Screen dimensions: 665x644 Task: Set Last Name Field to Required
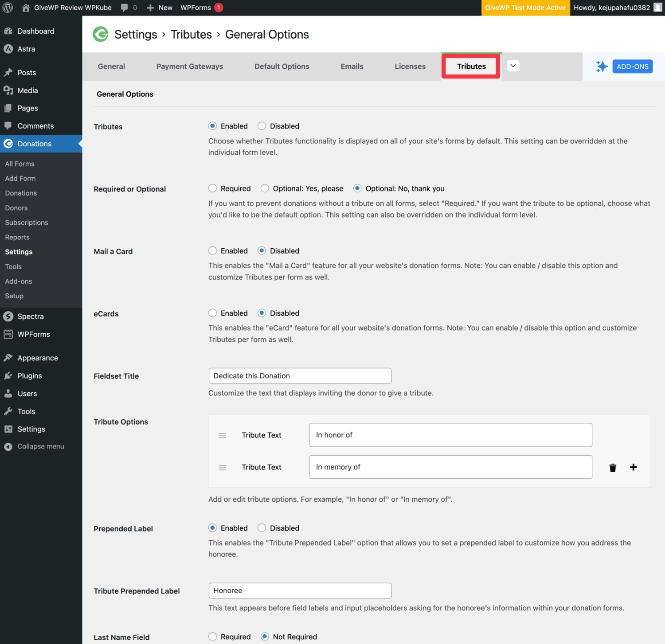pos(213,636)
